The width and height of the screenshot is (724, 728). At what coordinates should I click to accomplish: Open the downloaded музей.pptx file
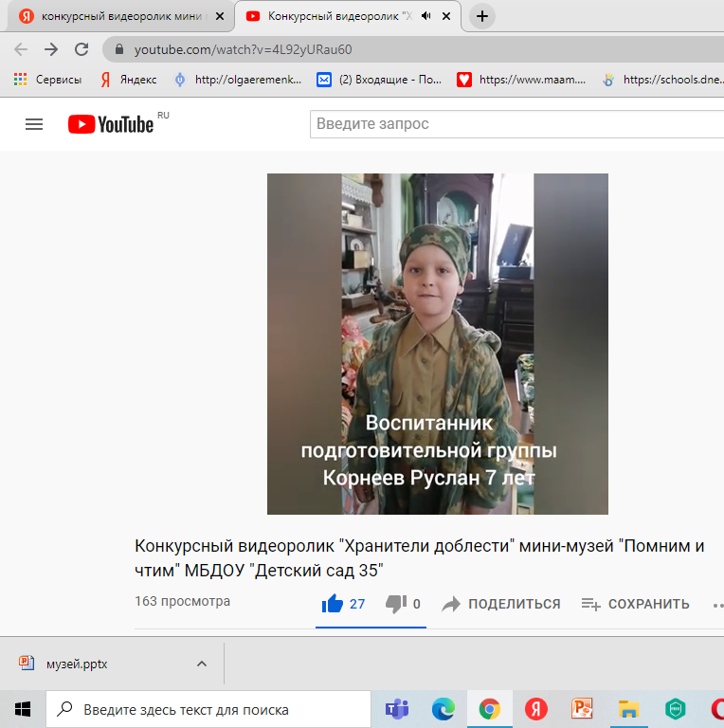click(x=76, y=664)
